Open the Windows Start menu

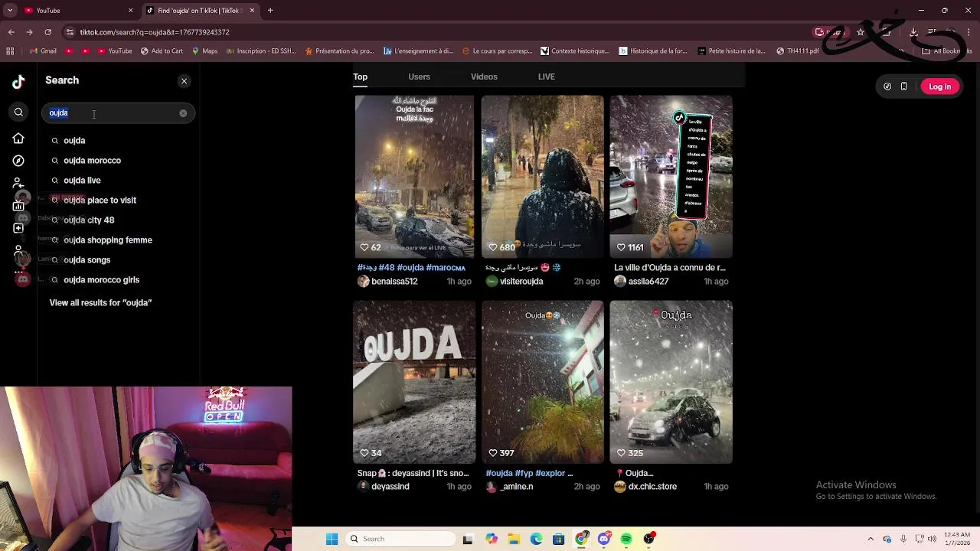click(332, 539)
